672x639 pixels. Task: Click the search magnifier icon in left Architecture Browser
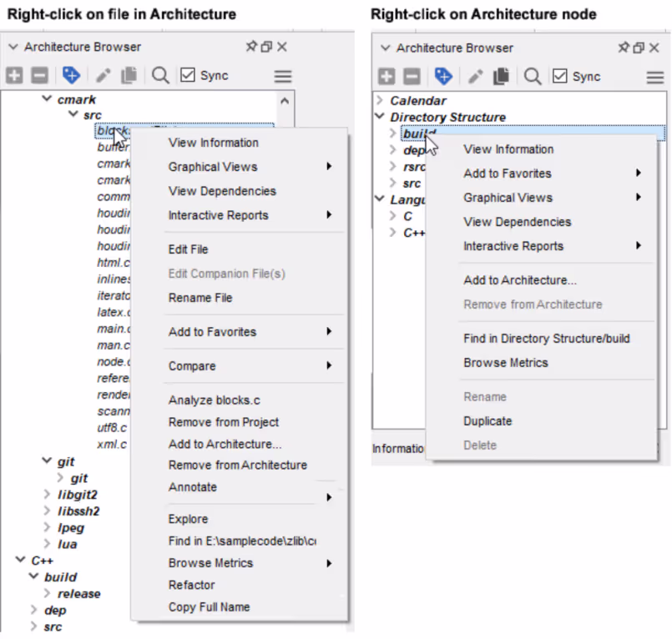click(160, 75)
